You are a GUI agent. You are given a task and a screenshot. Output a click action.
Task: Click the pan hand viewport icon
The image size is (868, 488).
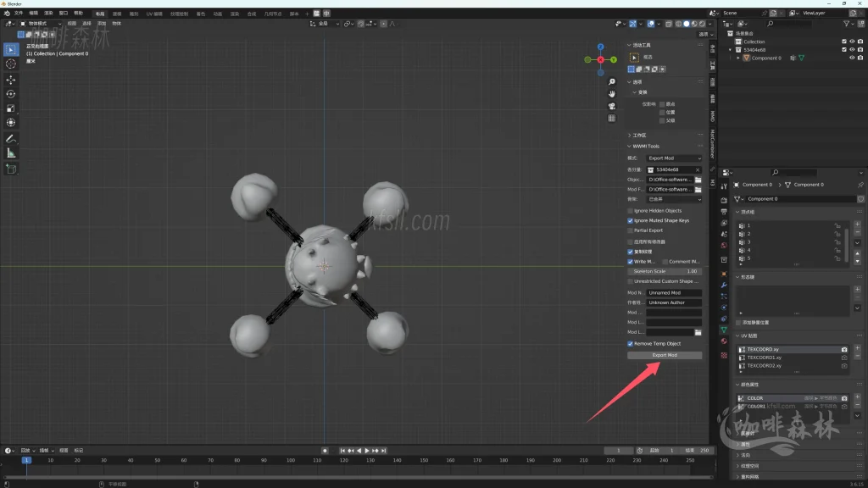pos(612,94)
